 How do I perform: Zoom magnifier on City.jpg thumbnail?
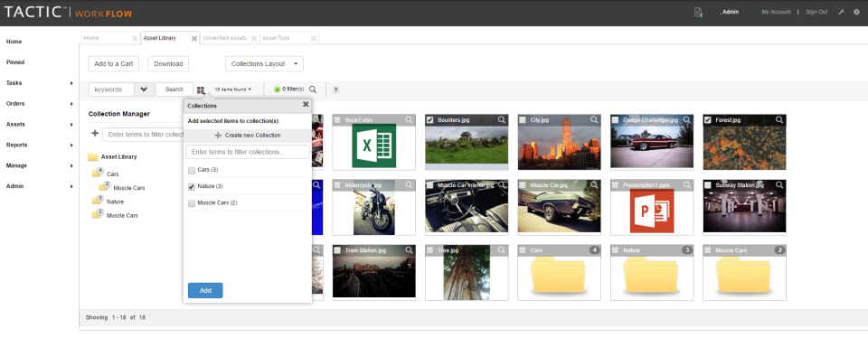pos(594,119)
